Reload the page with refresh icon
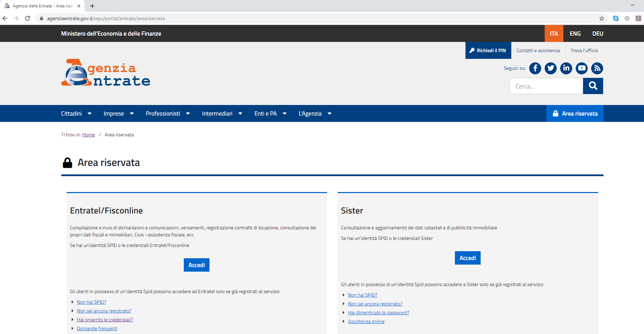644x334 pixels. point(27,18)
